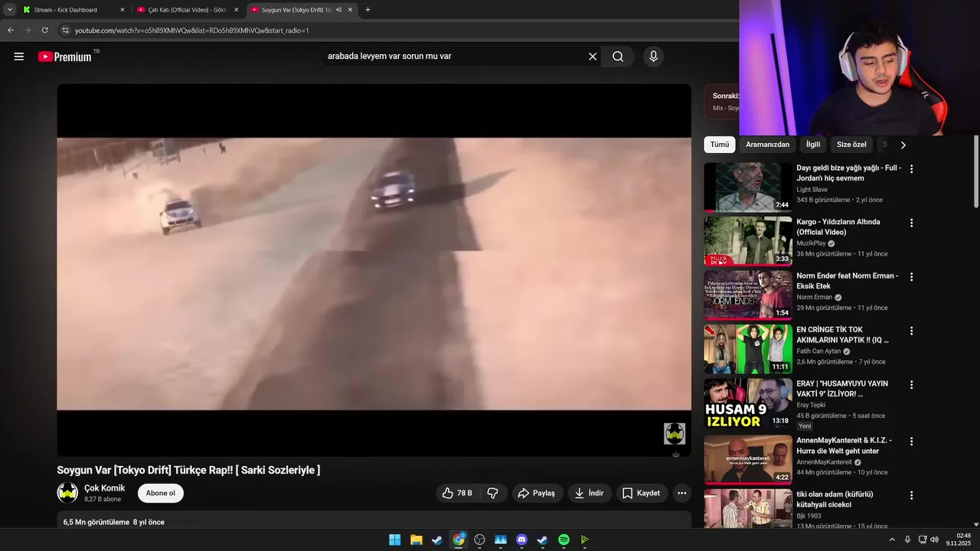Open Norm Ender Eksik Etek thumbnail
980x551 pixels.
click(x=748, y=295)
